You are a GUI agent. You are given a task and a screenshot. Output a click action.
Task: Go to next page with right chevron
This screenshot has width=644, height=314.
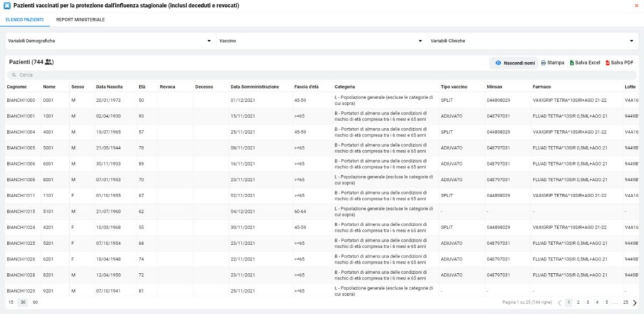pos(635,303)
